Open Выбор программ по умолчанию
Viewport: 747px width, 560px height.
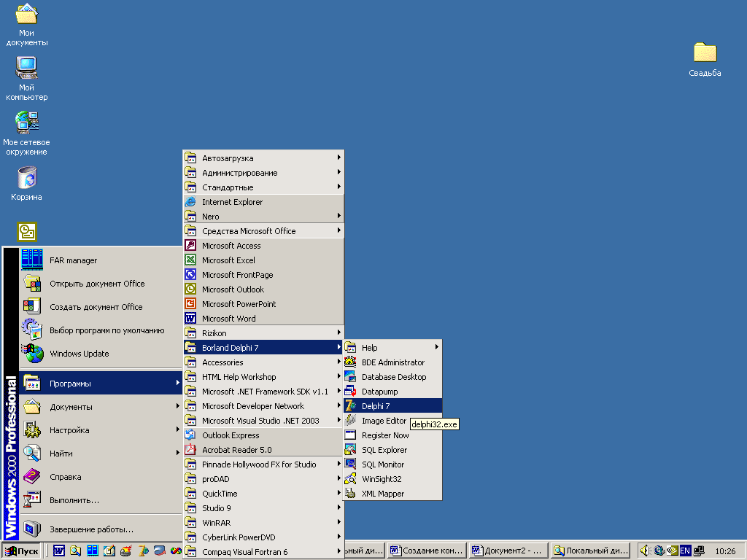(101, 330)
